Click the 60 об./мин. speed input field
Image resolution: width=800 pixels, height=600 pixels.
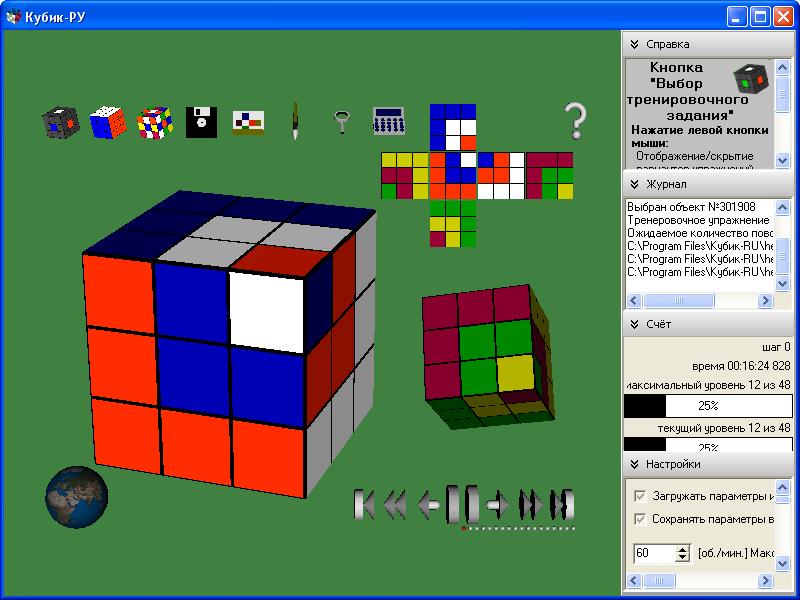(x=655, y=553)
